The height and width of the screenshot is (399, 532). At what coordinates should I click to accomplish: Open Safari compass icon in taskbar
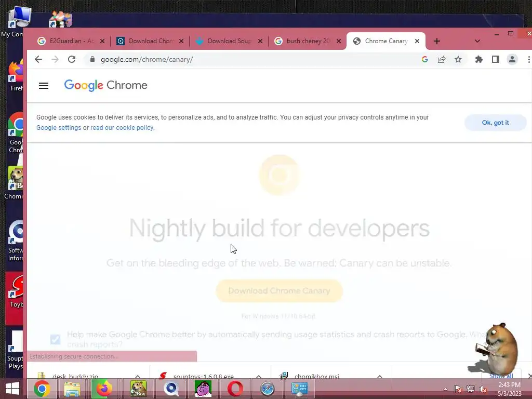point(267,389)
